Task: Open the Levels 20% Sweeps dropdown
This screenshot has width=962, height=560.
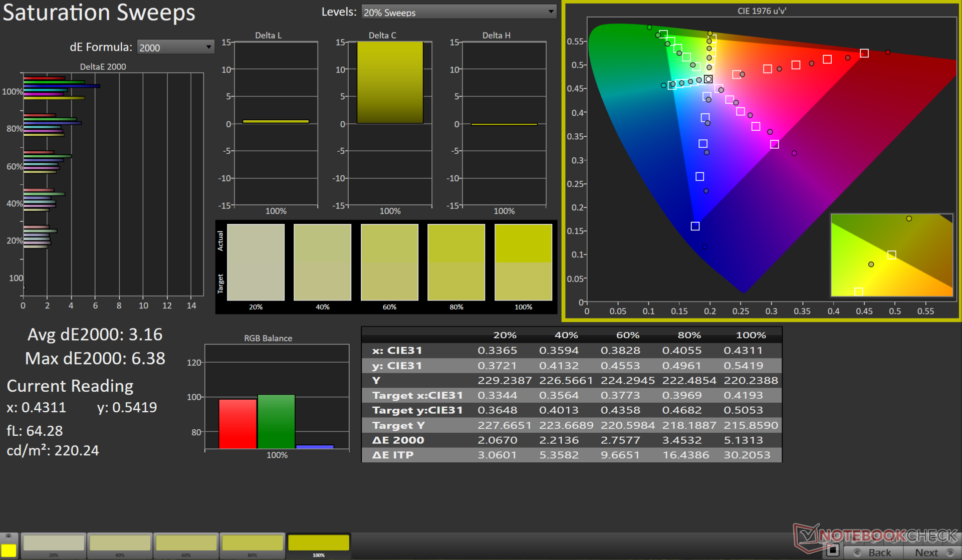Action: click(458, 12)
